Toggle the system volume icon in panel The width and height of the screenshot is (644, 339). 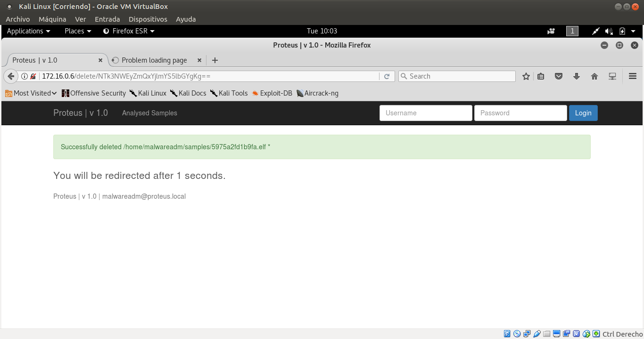[x=609, y=31]
